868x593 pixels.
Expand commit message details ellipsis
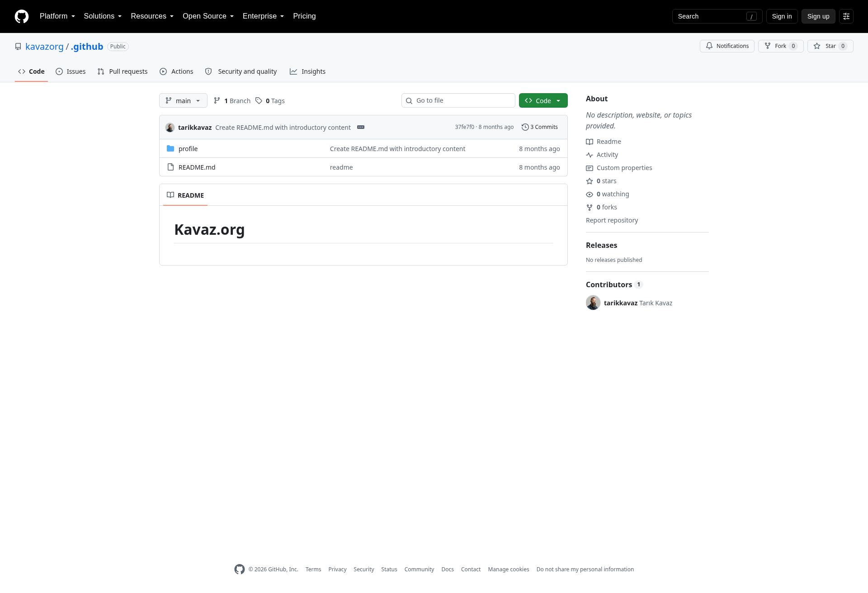[361, 127]
